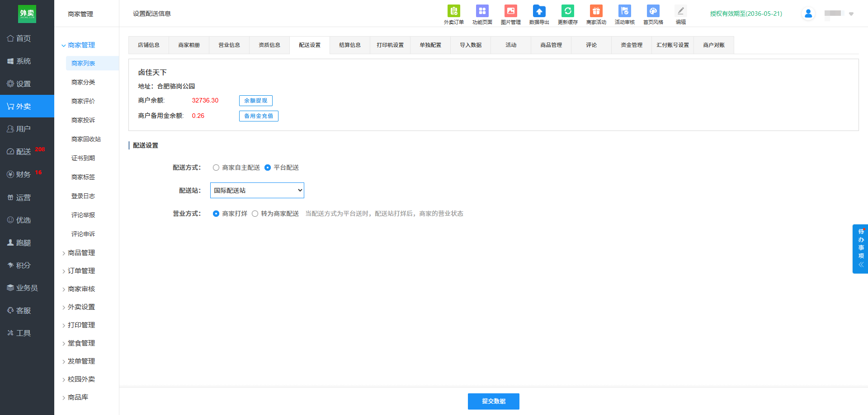Screen dimensions: 868x415
Task: Click the 授权有效期至 license notice
Action: tap(746, 14)
